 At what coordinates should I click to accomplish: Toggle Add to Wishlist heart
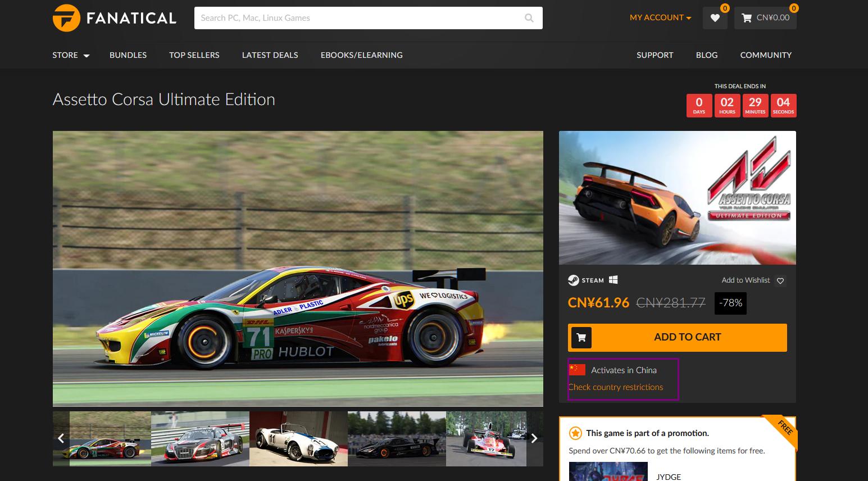click(x=780, y=280)
